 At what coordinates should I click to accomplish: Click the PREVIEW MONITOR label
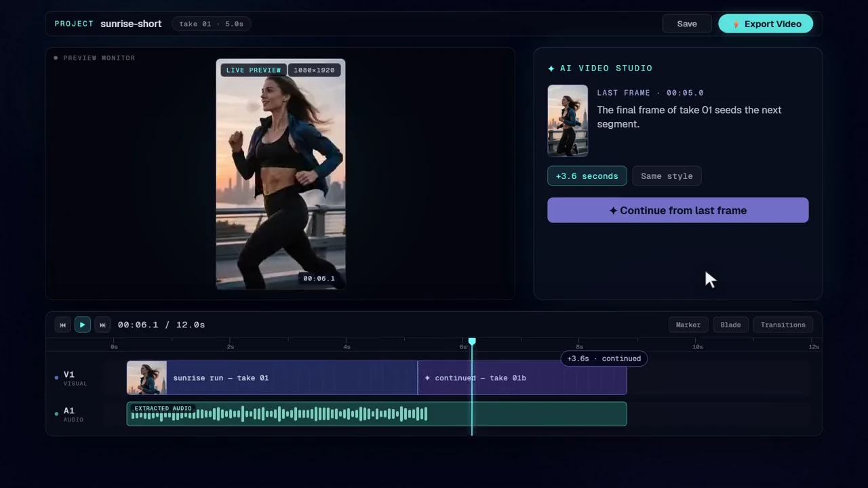point(99,58)
